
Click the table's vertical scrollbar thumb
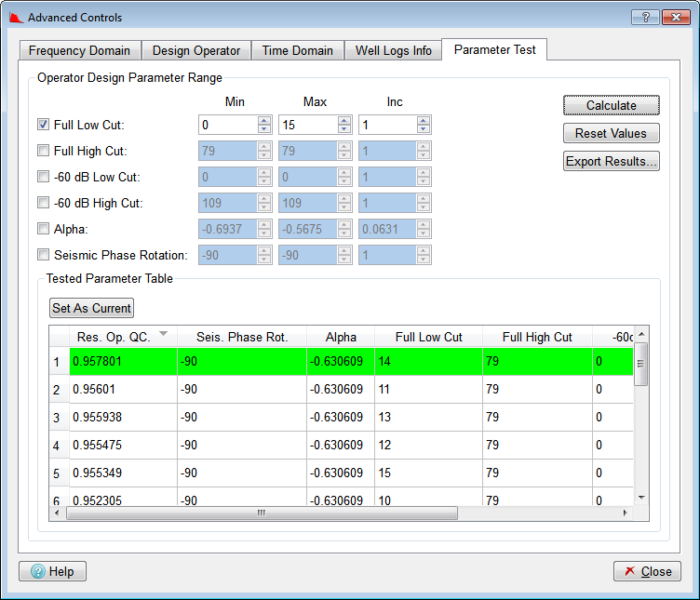tap(641, 364)
